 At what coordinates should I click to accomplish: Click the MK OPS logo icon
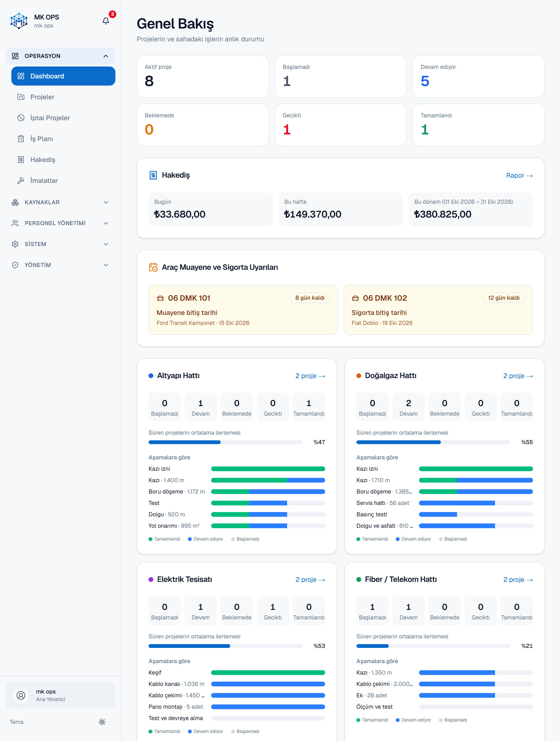[x=19, y=21]
